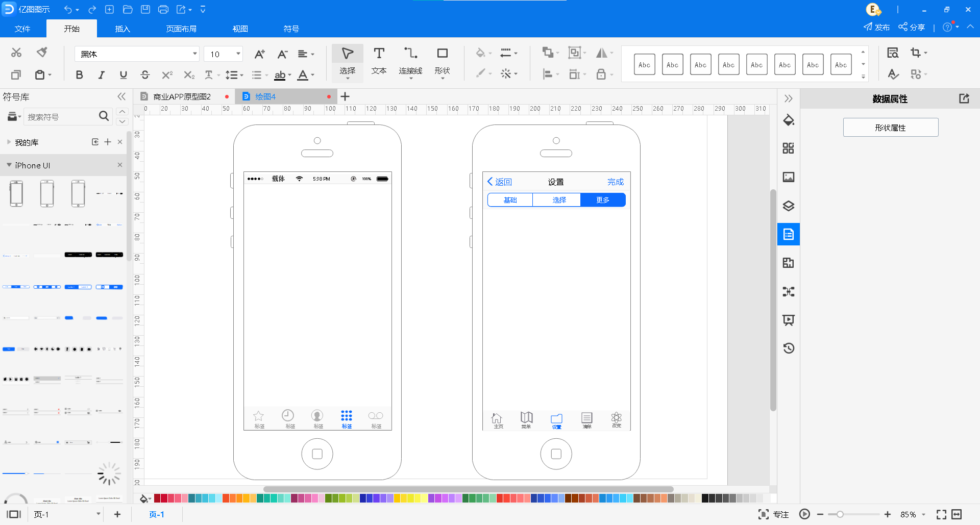Image resolution: width=980 pixels, height=525 pixels.
Task: Toggle Strikethrough formatting
Action: pyautogui.click(x=145, y=75)
